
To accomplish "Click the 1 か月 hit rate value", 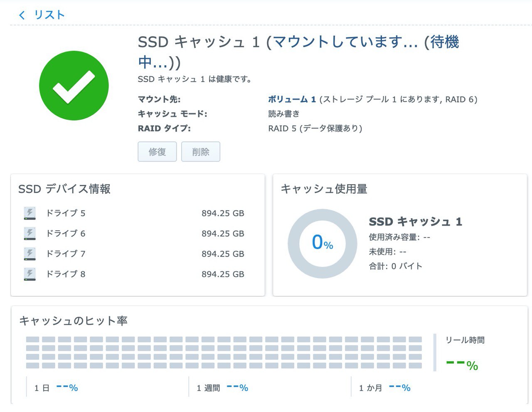I will (x=400, y=388).
